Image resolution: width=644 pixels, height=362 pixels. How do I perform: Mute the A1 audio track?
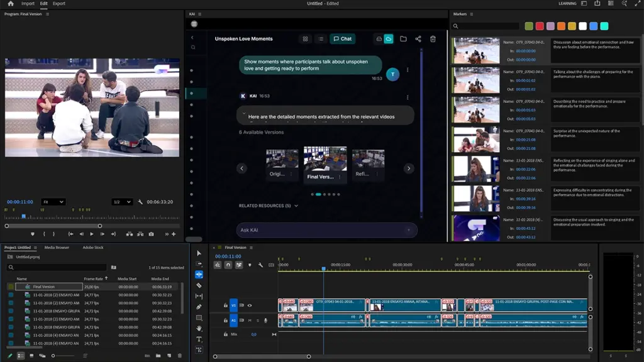[x=250, y=321]
